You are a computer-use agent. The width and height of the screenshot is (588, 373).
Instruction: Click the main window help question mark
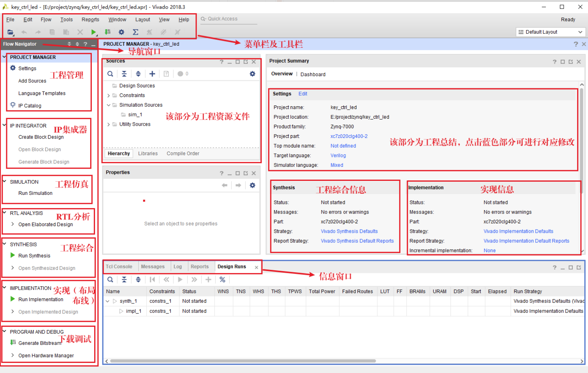click(575, 44)
